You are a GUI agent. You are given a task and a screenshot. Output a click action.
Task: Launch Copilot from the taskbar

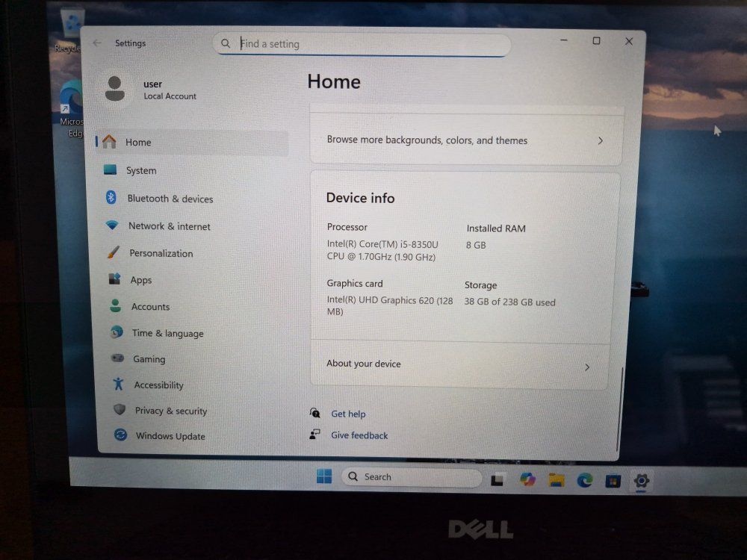(527, 479)
